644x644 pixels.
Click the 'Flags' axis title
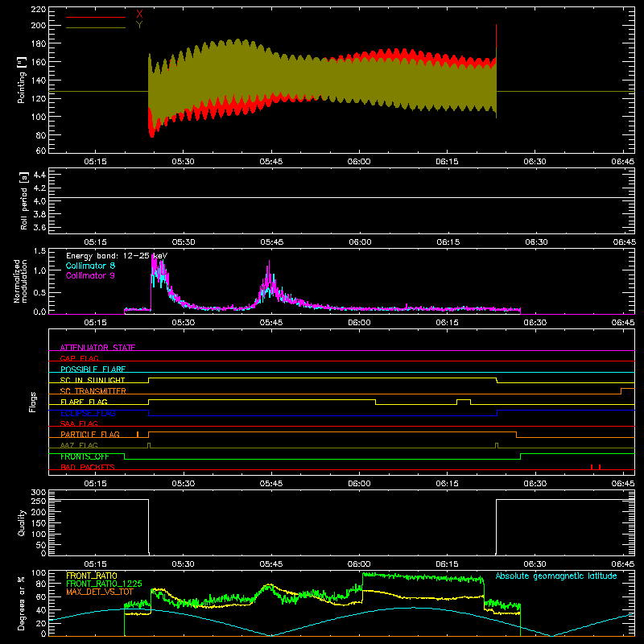32,402
